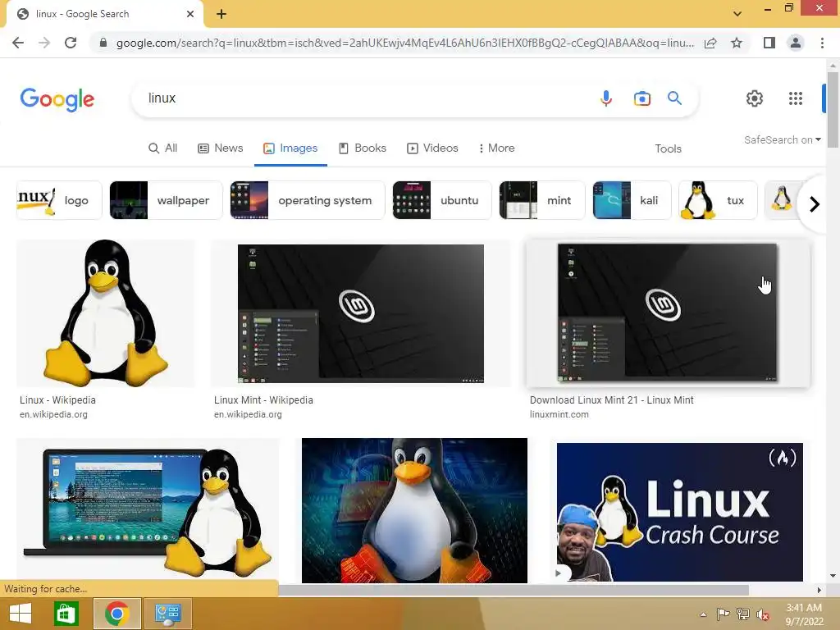Viewport: 840px width, 630px height.
Task: Click the Chrome taskbar icon
Action: pyautogui.click(x=116, y=614)
